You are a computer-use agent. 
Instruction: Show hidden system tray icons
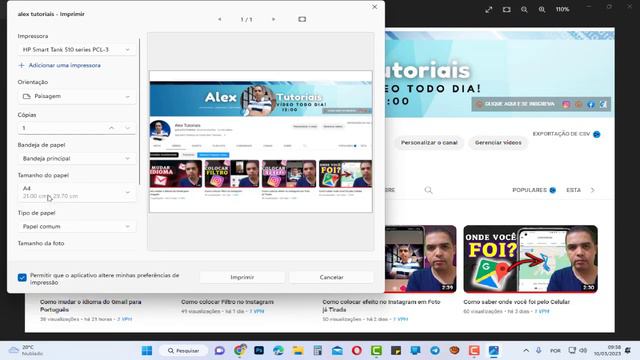pos(526,351)
